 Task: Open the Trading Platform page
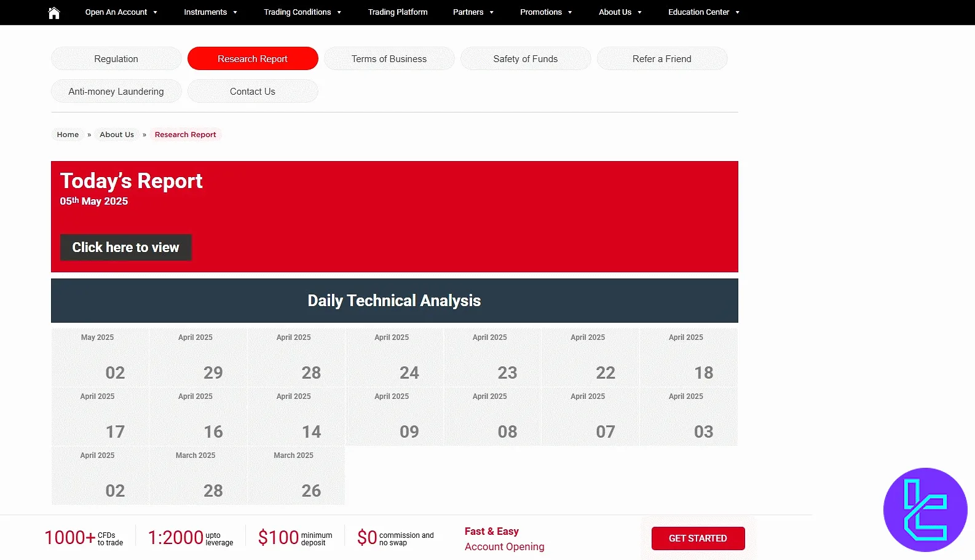398,12
